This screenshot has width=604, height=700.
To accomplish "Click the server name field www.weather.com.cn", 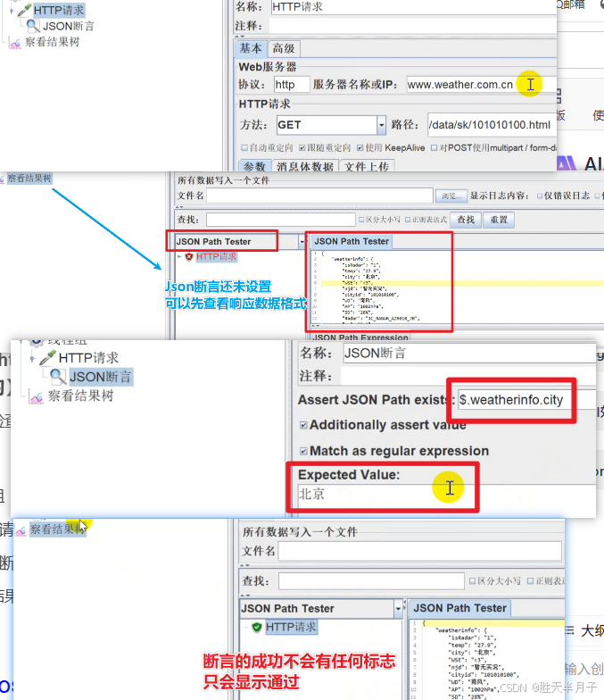I will pyautogui.click(x=482, y=84).
